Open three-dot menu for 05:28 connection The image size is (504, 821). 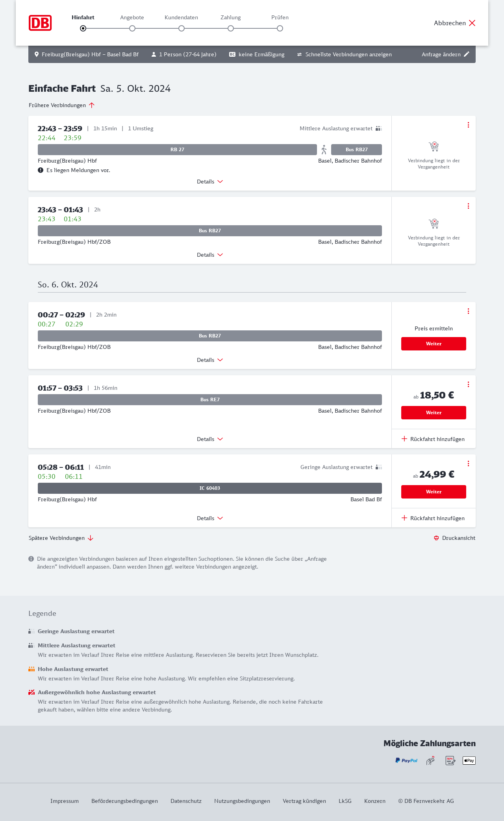click(x=468, y=463)
